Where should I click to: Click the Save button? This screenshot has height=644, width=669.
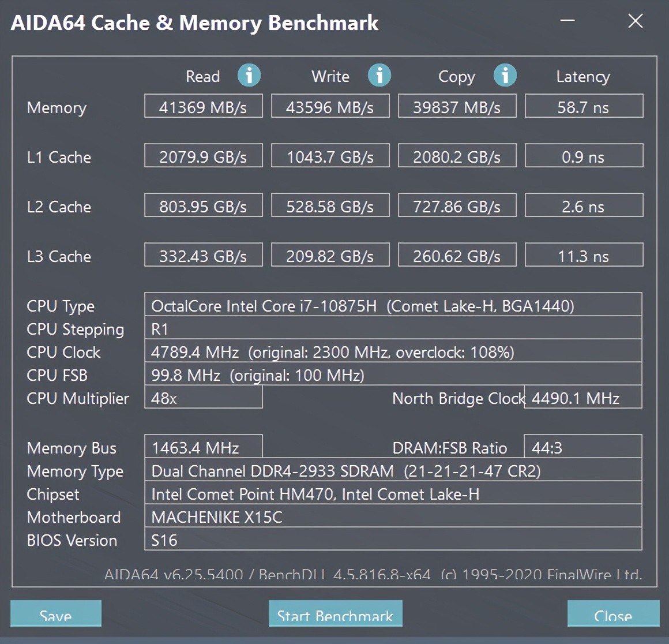coord(56,614)
